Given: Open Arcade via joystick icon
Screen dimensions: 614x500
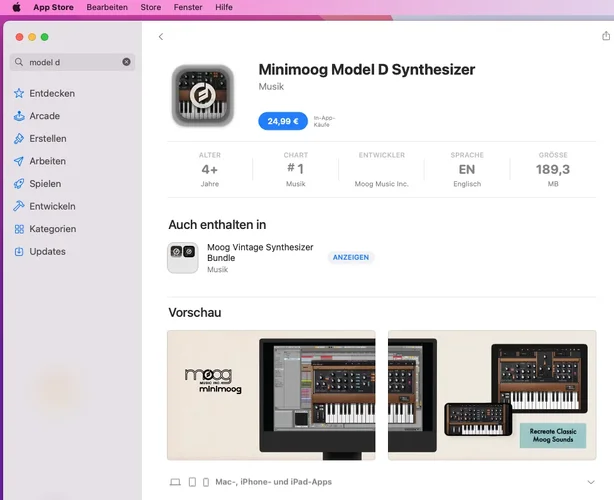Looking at the screenshot, I should pos(19,116).
